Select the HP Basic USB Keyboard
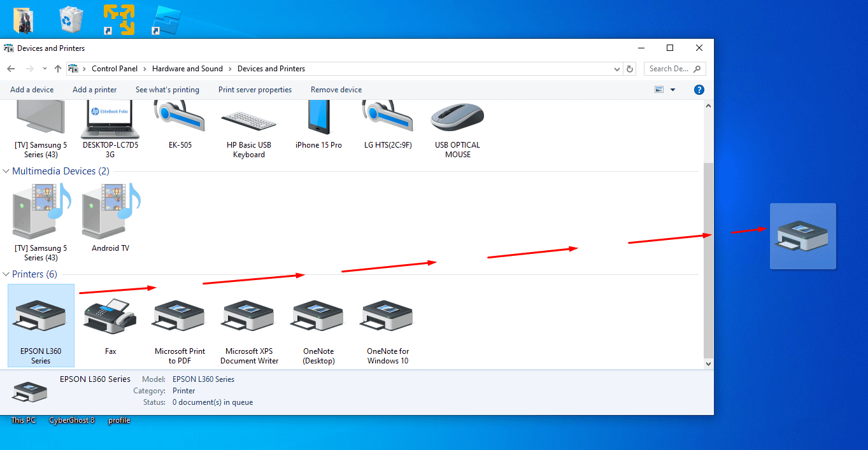Screen dimensions: 868x450 point(249,127)
